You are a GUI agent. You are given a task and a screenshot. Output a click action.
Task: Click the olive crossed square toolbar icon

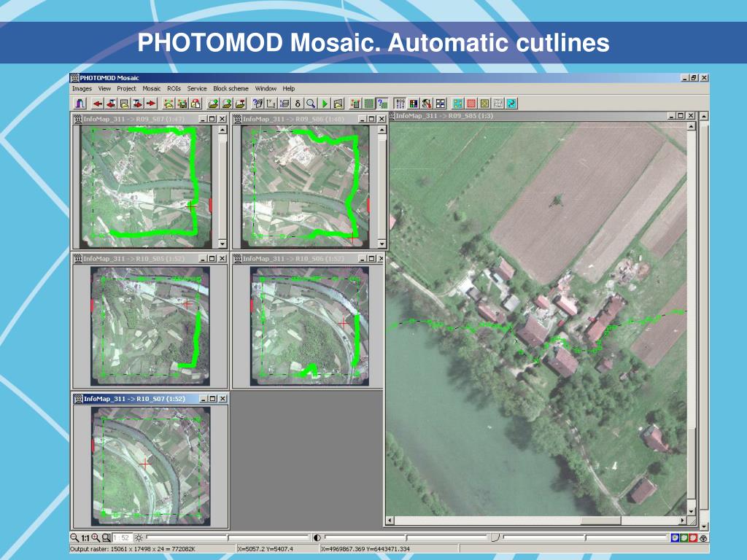(484, 104)
